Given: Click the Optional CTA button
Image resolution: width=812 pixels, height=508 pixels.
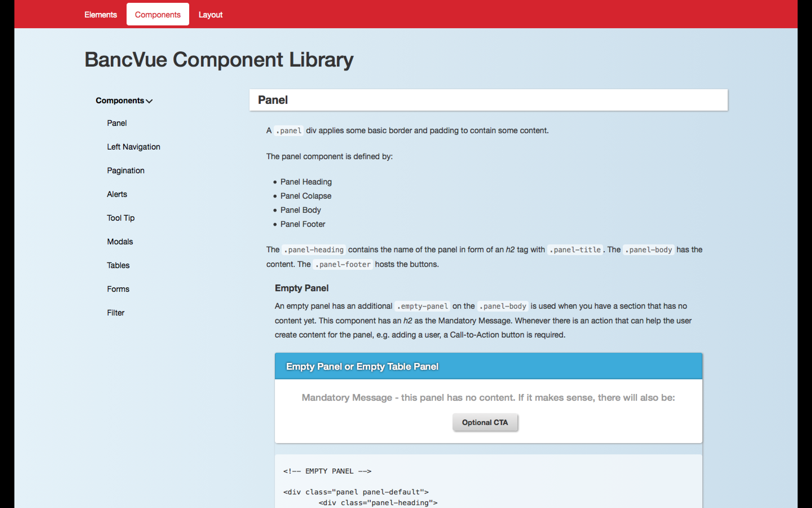Looking at the screenshot, I should pyautogui.click(x=485, y=422).
